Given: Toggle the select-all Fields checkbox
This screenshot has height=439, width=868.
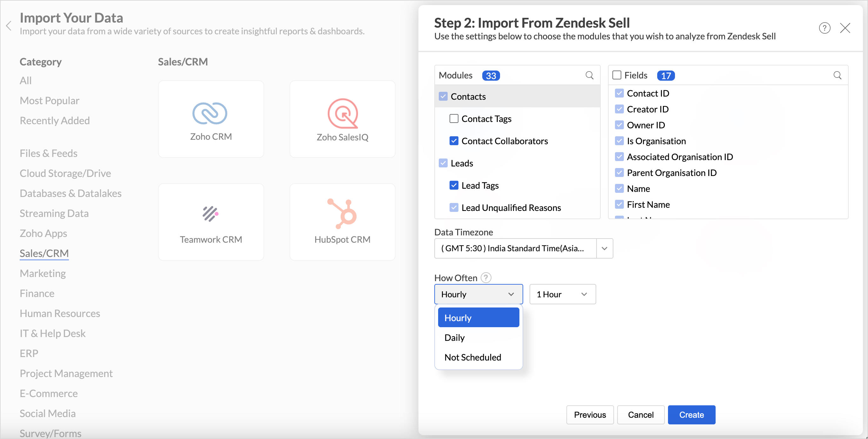Looking at the screenshot, I should tap(617, 75).
